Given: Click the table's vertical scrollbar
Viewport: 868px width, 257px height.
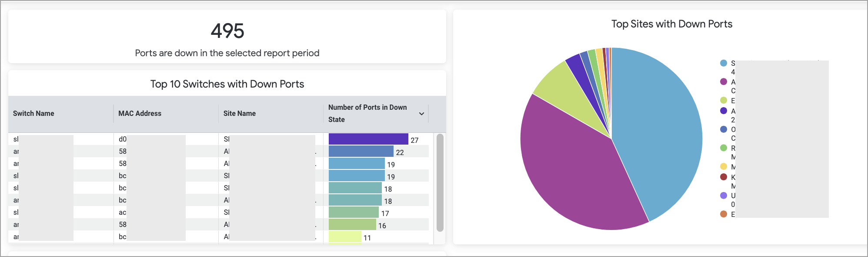Looking at the screenshot, I should 440,183.
